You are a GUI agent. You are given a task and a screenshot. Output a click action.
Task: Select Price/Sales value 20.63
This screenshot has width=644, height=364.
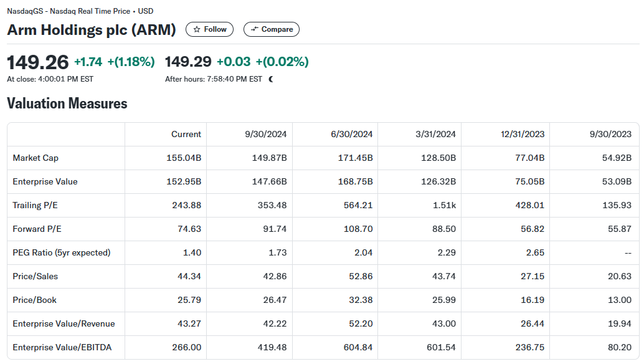[620, 277]
